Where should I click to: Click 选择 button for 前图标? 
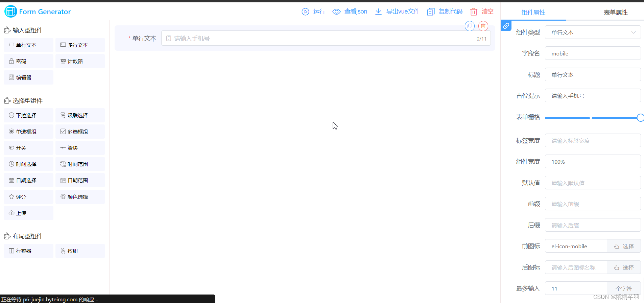click(624, 246)
